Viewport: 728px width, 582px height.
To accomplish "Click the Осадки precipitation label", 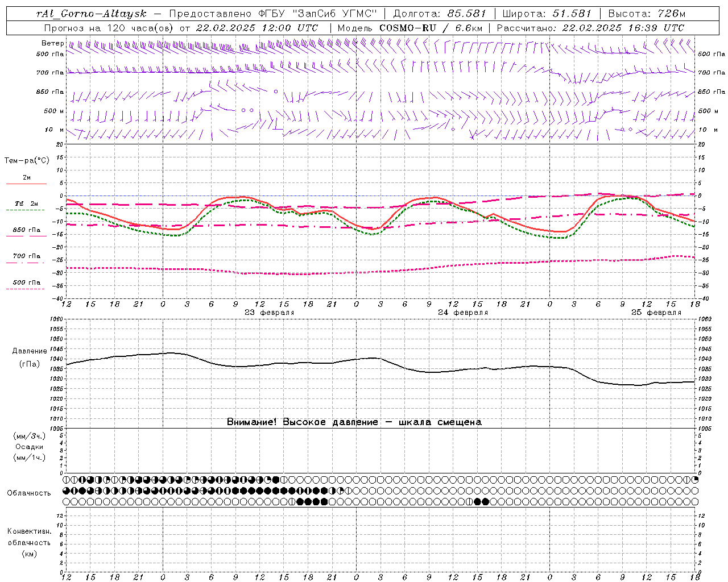I will [x=30, y=447].
